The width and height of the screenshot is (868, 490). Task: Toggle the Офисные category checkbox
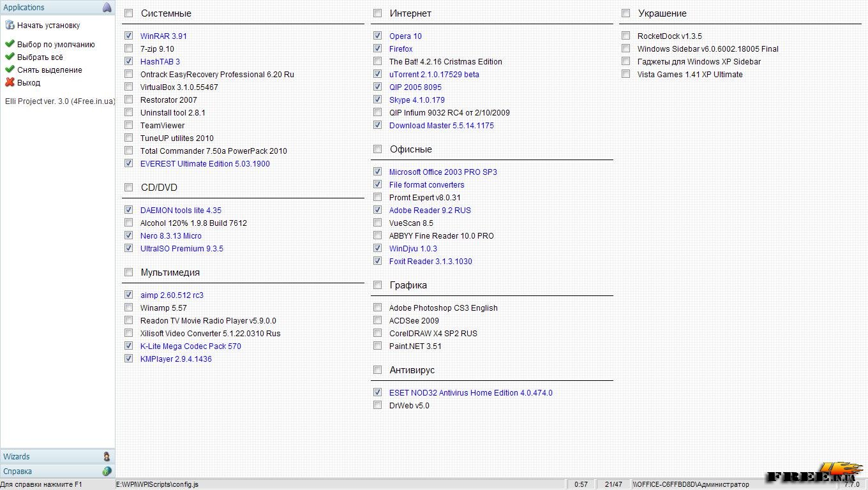click(x=378, y=149)
